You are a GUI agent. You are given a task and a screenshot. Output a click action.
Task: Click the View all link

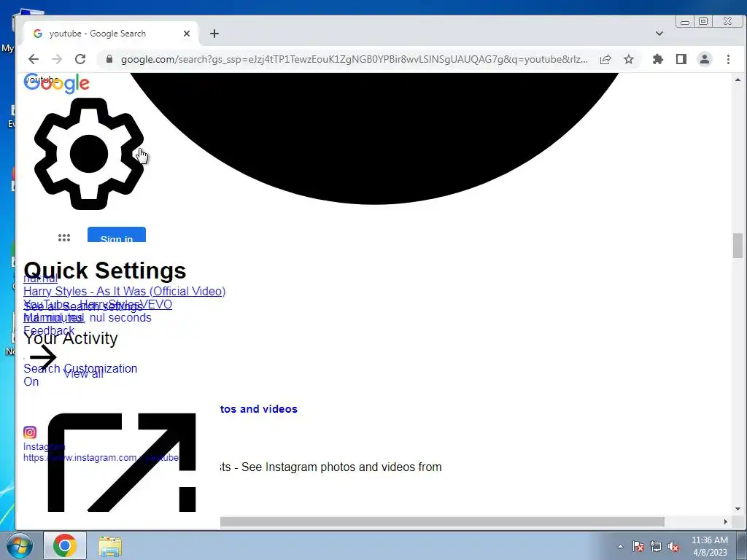(83, 374)
